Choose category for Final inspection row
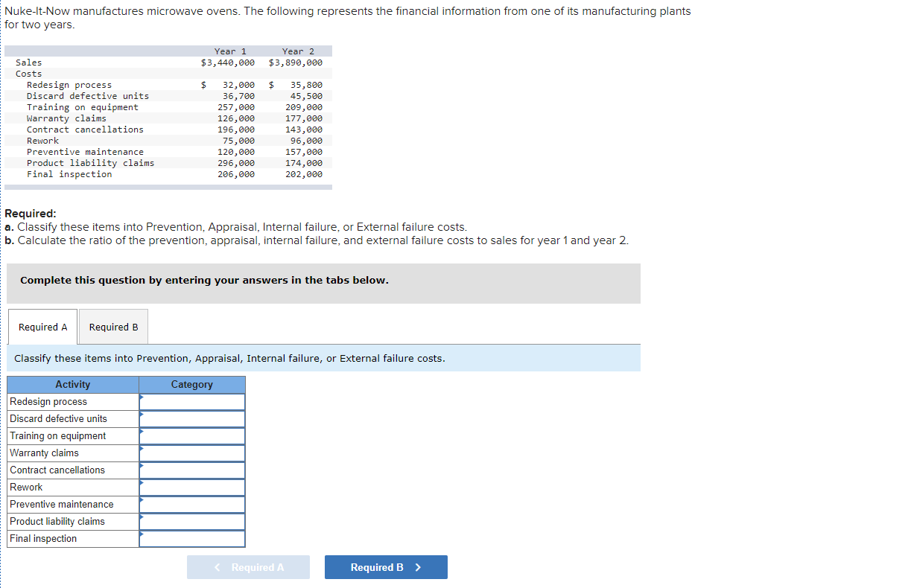The height and width of the screenshot is (588, 911). pos(192,539)
